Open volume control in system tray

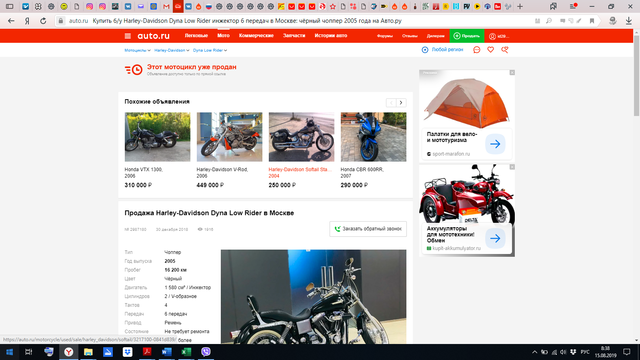[563, 352]
